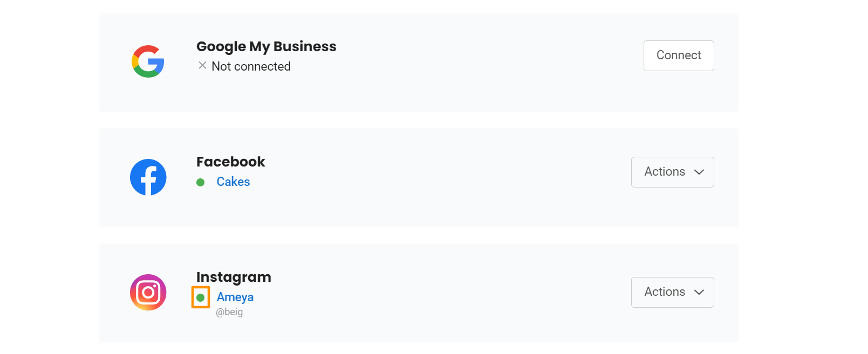Open the Ameya Instagram account link
The width and height of the screenshot is (868, 354).
tap(235, 297)
